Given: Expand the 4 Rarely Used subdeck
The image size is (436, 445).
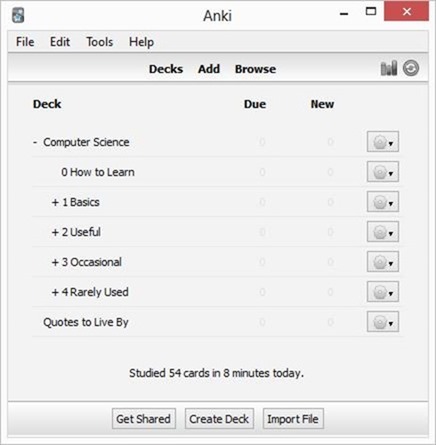Looking at the screenshot, I should [55, 292].
